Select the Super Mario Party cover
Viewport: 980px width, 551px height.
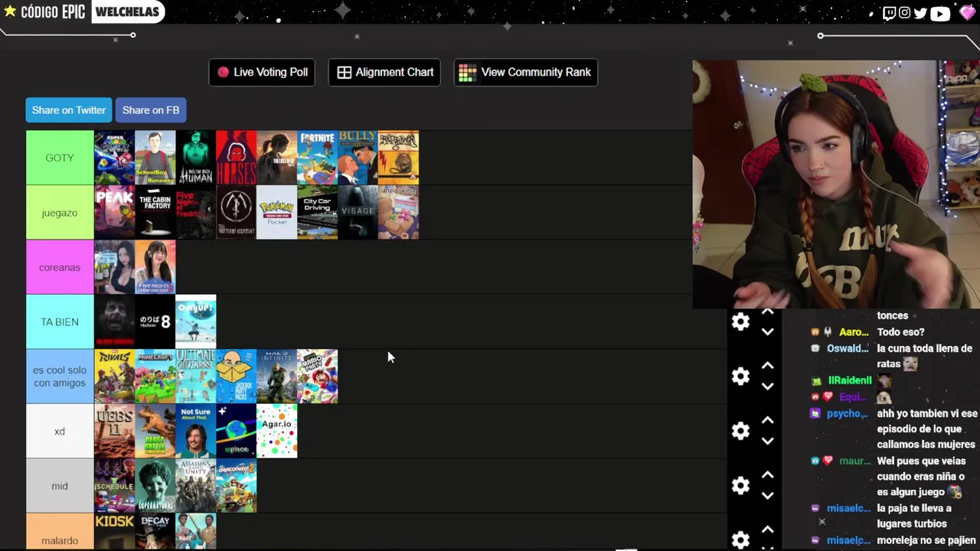[x=317, y=377]
